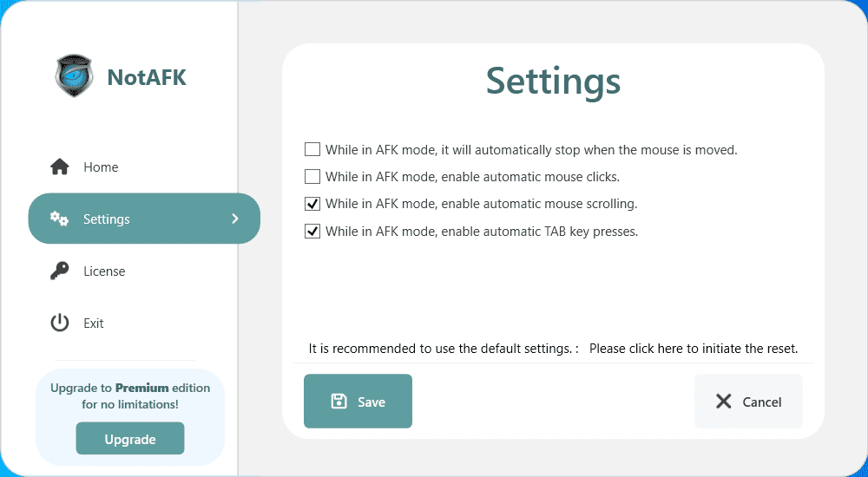Select the Exit menu entry
868x477 pixels.
tap(94, 323)
